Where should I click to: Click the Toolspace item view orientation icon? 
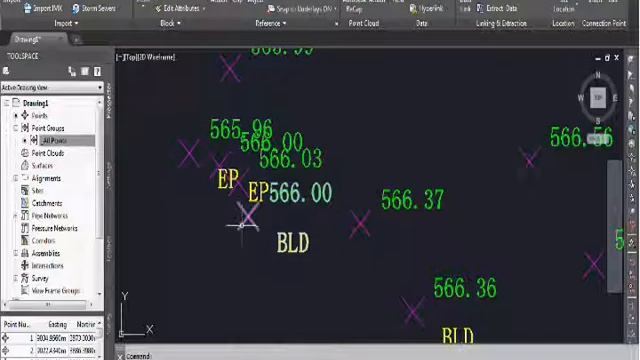72,71
